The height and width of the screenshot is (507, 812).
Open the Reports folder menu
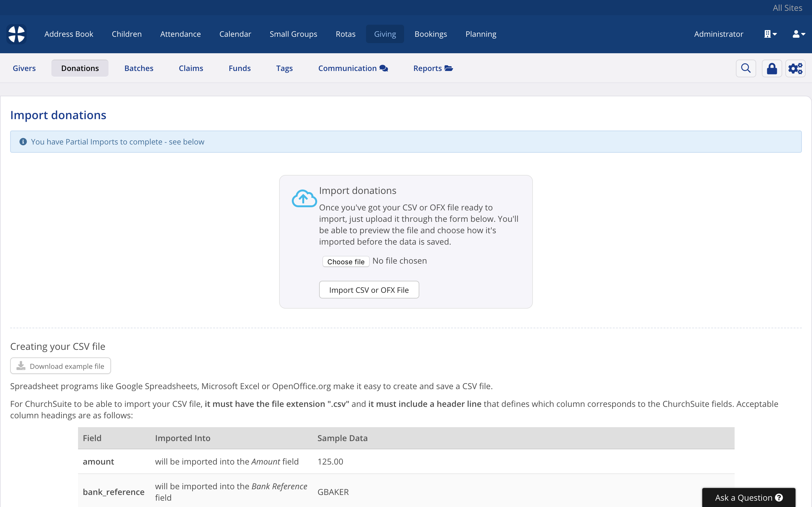tap(433, 68)
